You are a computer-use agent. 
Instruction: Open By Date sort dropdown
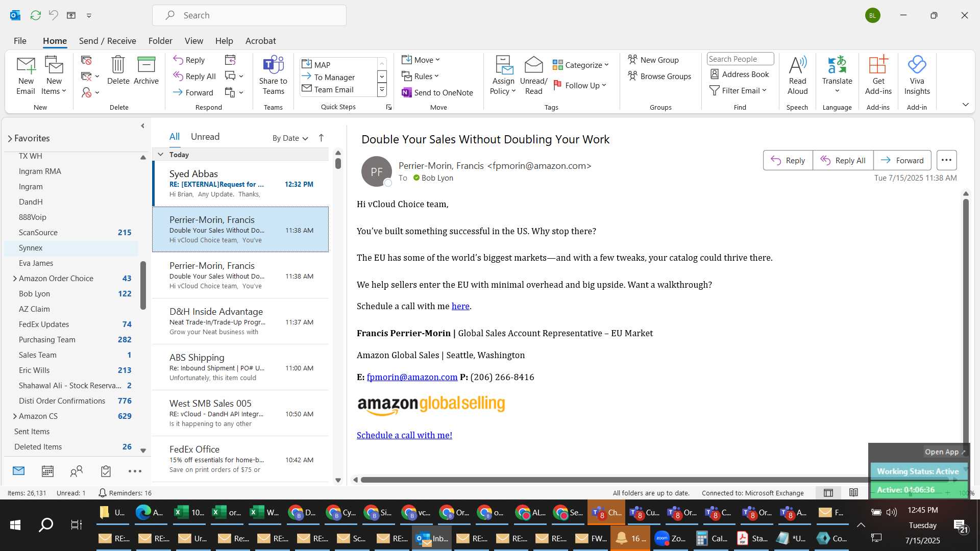pyautogui.click(x=290, y=138)
